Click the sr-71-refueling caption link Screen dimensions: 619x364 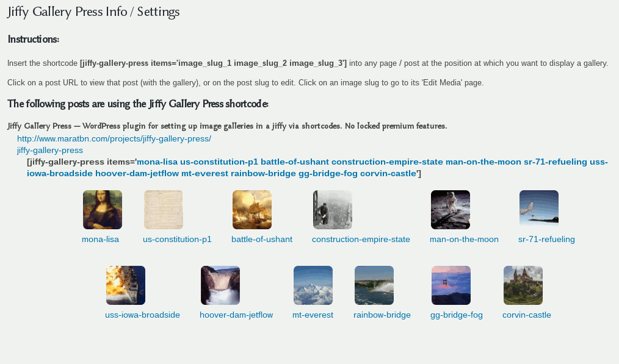click(546, 239)
